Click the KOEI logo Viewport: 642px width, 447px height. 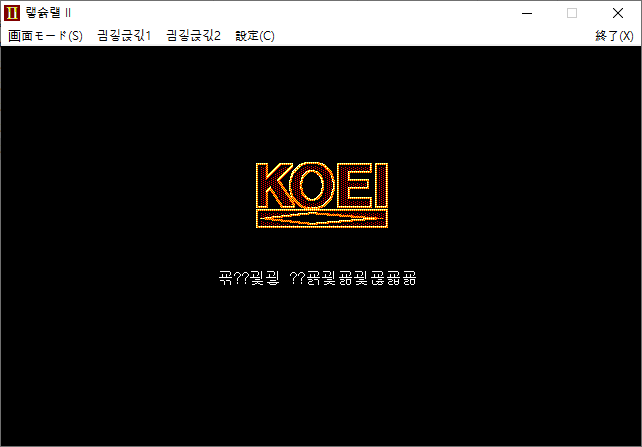point(322,195)
